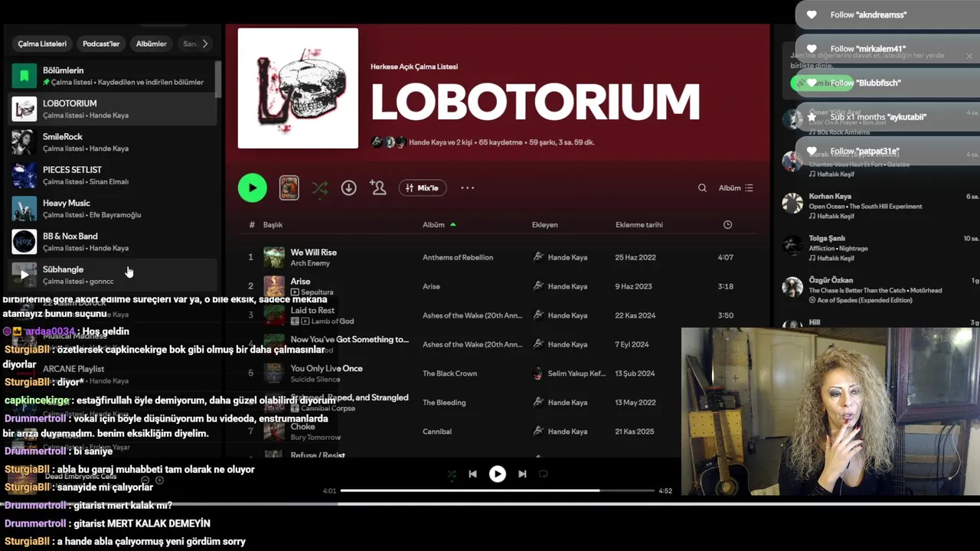Sort by duration clock icon header

[x=727, y=225]
